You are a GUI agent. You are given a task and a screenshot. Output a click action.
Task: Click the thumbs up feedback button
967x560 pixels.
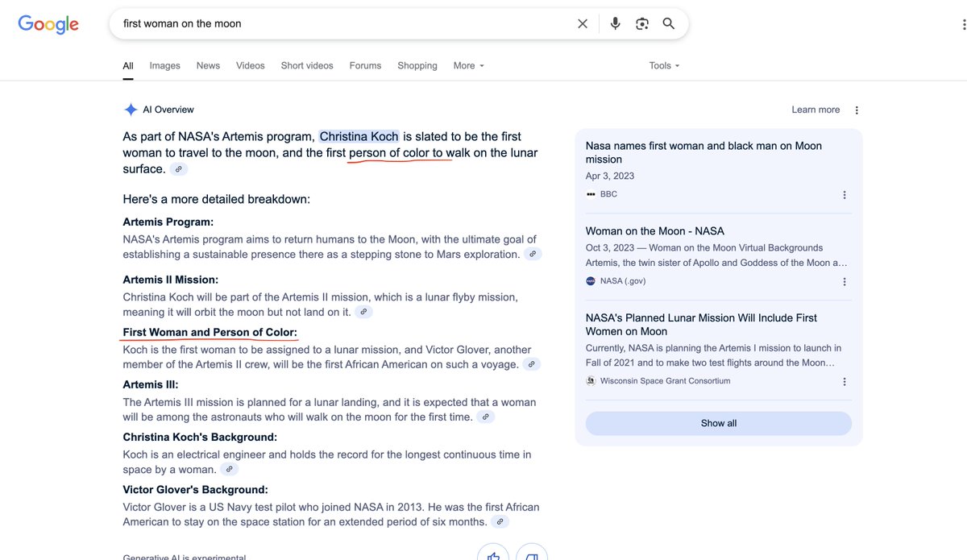(493, 553)
